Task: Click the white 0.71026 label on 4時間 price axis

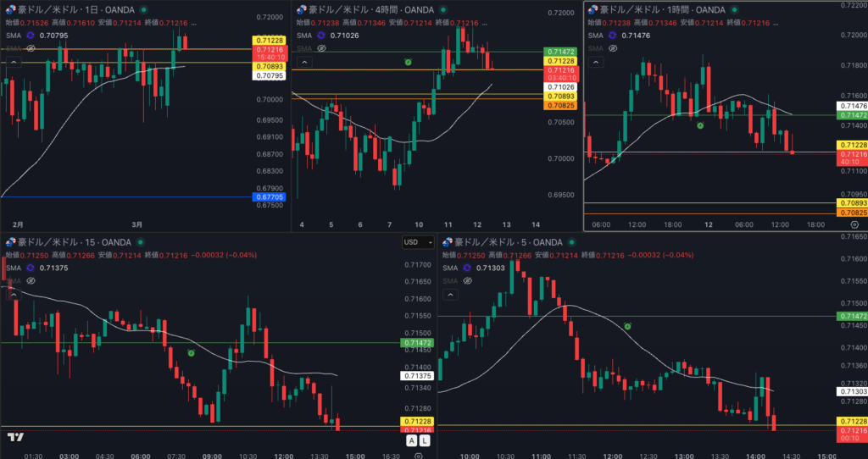Action: click(560, 87)
